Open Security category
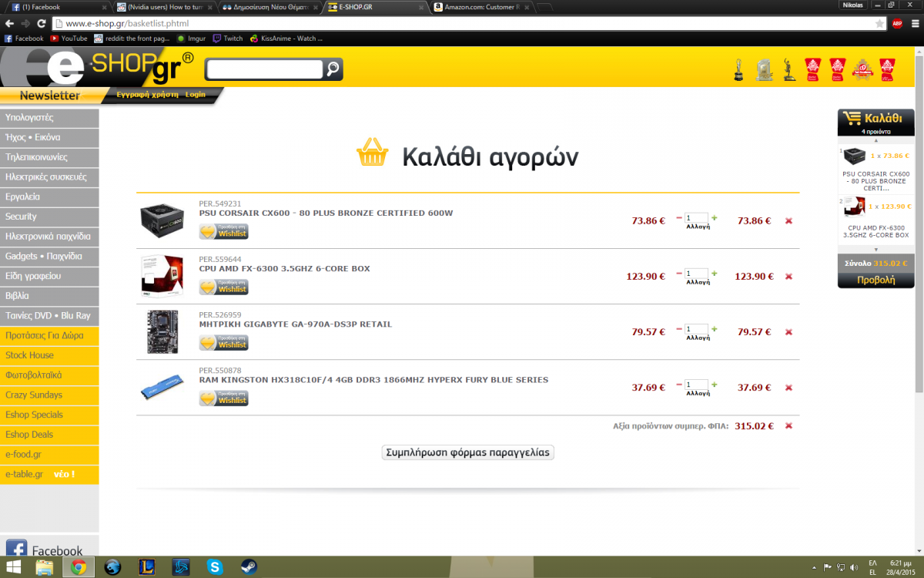 coord(49,217)
